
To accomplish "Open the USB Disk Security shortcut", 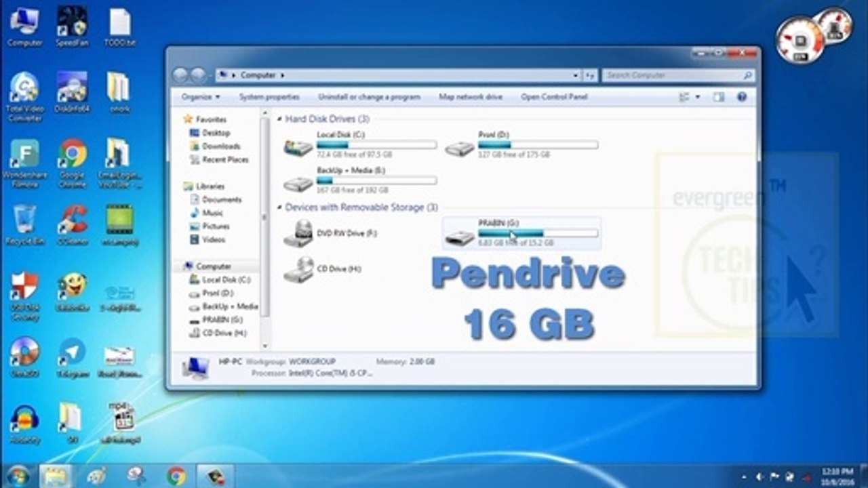I will tap(24, 297).
